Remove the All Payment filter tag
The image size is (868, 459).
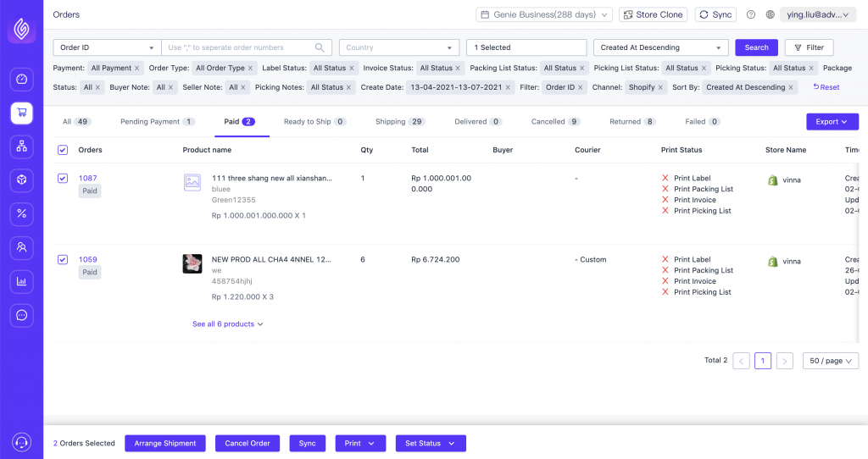pyautogui.click(x=136, y=68)
